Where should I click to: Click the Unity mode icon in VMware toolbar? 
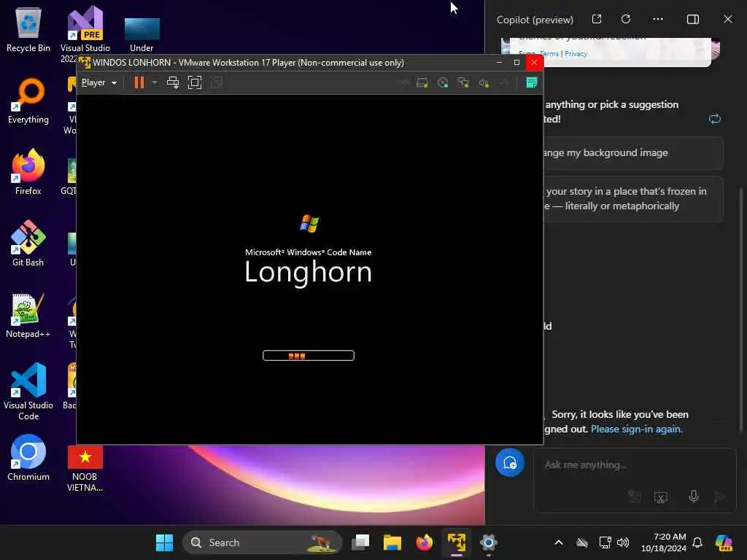(217, 82)
